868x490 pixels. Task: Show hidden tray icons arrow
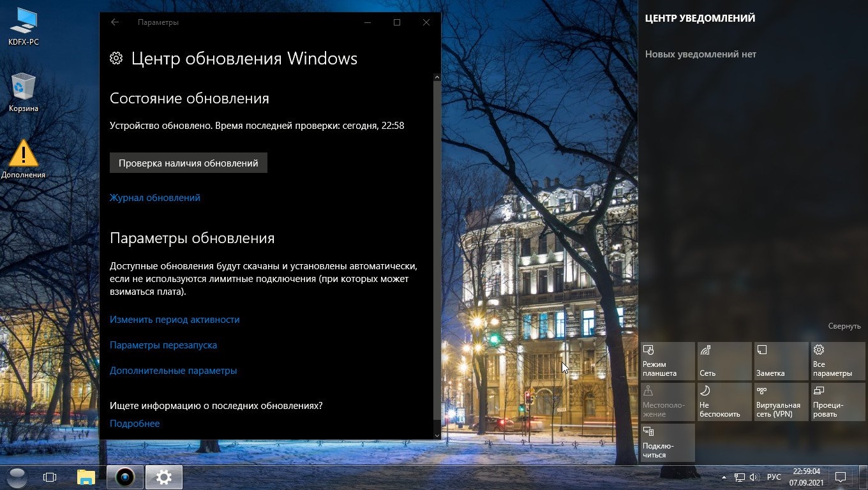724,477
